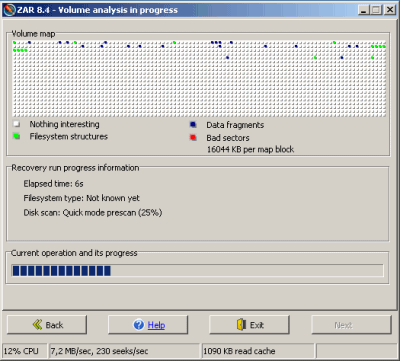The height and width of the screenshot is (361, 400).
Task: Click 'Recovery run progress information' group label
Action: click(x=75, y=168)
